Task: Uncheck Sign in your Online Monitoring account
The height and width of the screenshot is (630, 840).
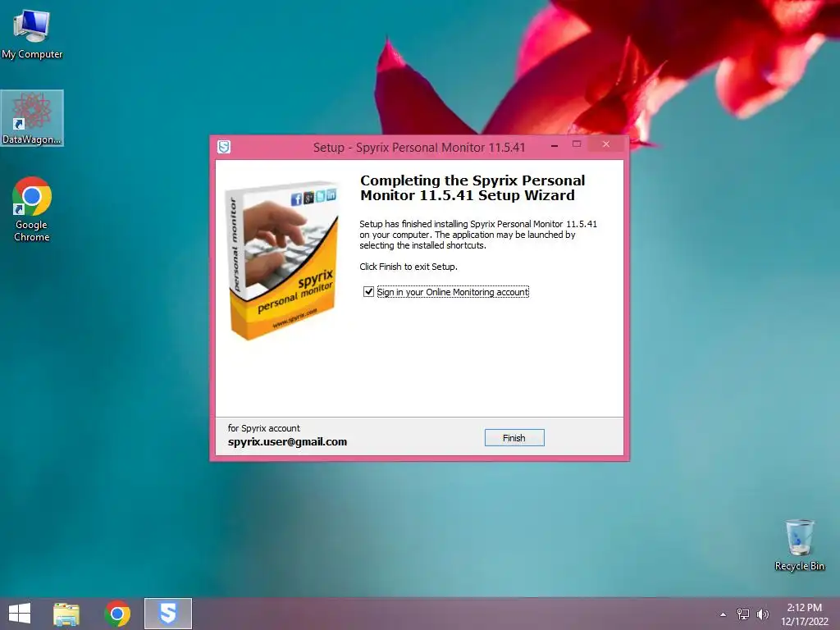Action: coord(368,292)
